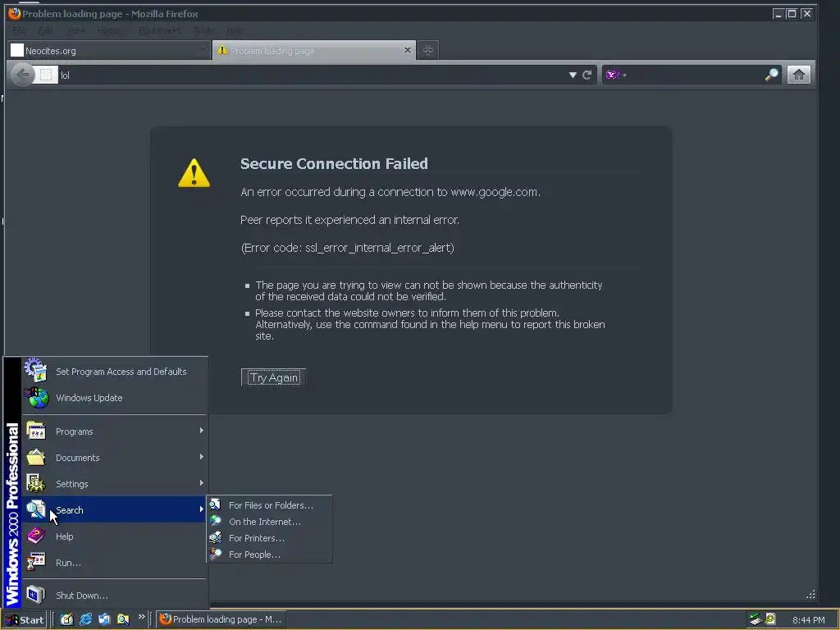This screenshot has height=630, width=840.
Task: Open the File menu in Firefox
Action: 19,30
